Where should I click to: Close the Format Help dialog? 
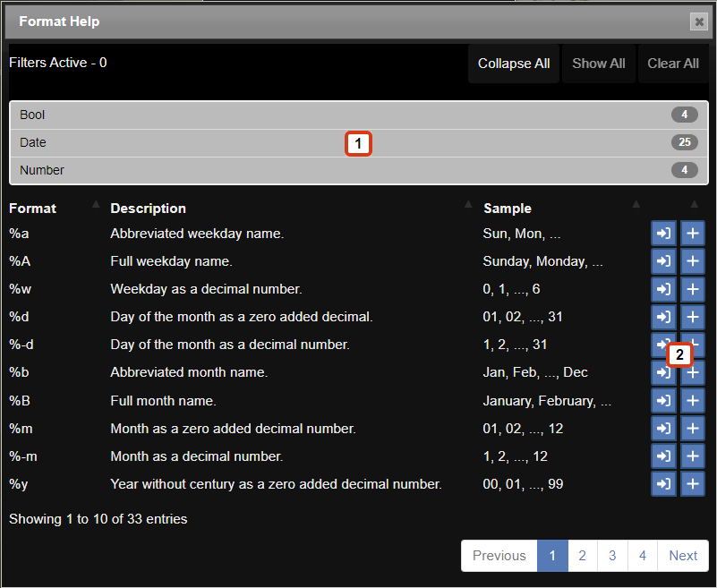tap(698, 21)
